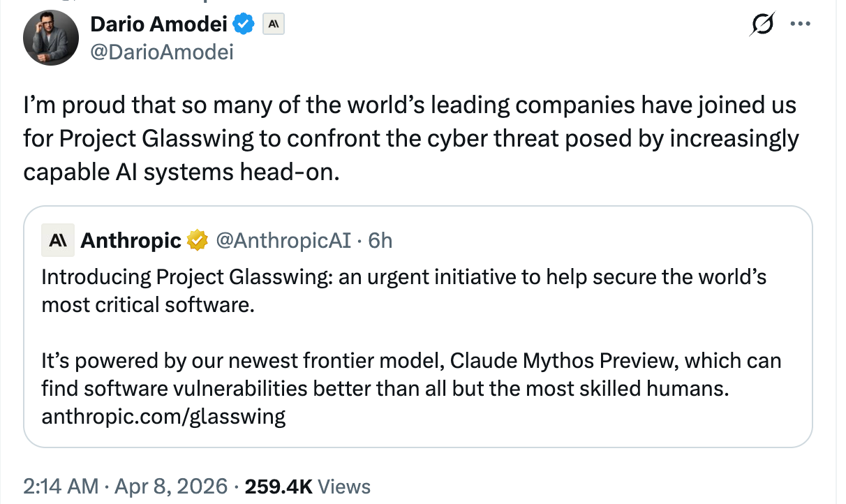Click the blue verified checkmark badge
The height and width of the screenshot is (504, 846).
click(x=244, y=26)
